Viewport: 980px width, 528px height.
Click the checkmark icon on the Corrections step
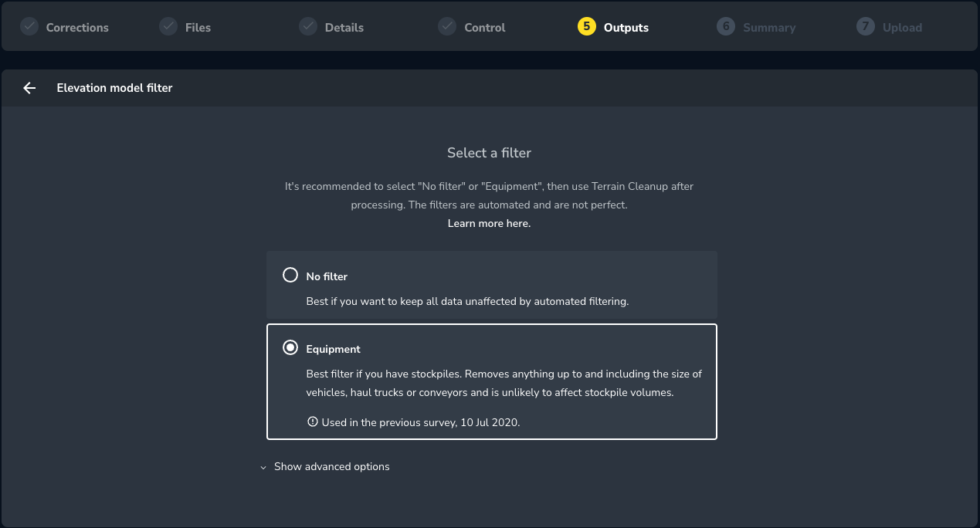click(29, 26)
